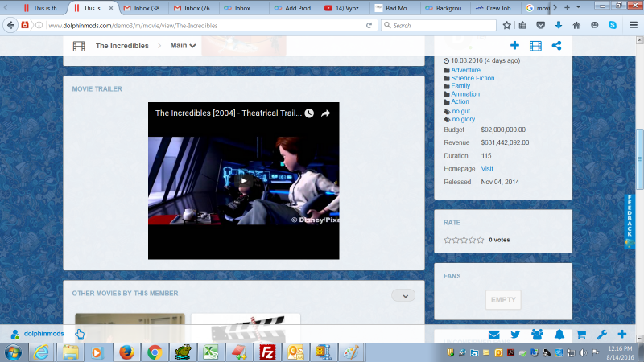Click the dolphinmods profile link
Screen dimensions: 644x362
click(44, 334)
